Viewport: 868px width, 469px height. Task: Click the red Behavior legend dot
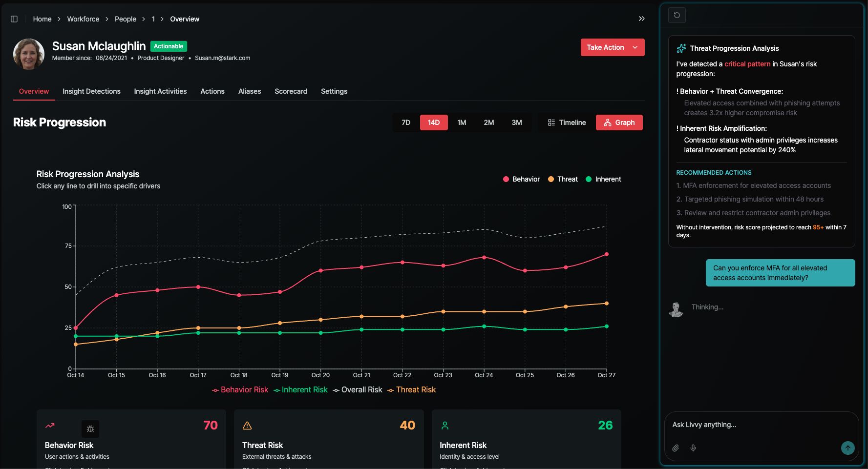pos(506,179)
